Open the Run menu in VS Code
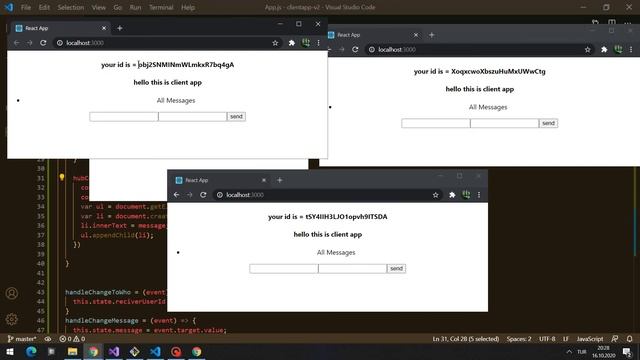The width and height of the screenshot is (640, 360). tap(135, 7)
